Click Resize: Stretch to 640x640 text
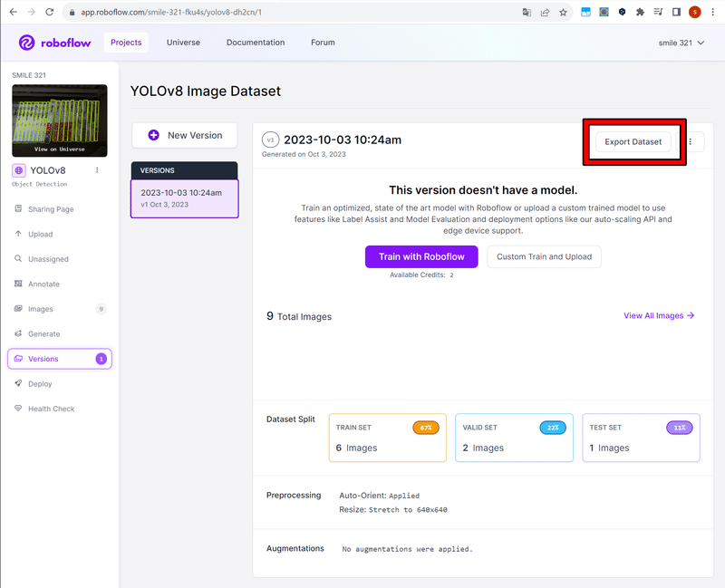The height and width of the screenshot is (588, 725). 393,510
